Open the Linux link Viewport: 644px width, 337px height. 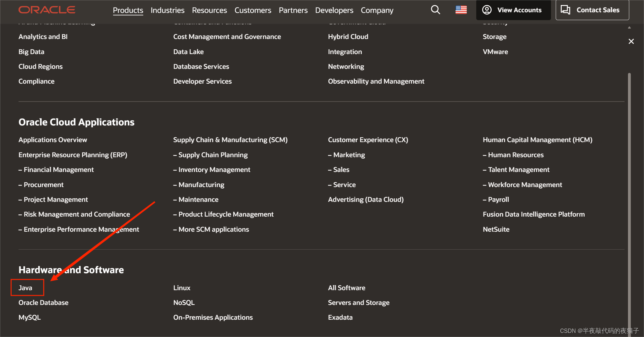coord(182,288)
